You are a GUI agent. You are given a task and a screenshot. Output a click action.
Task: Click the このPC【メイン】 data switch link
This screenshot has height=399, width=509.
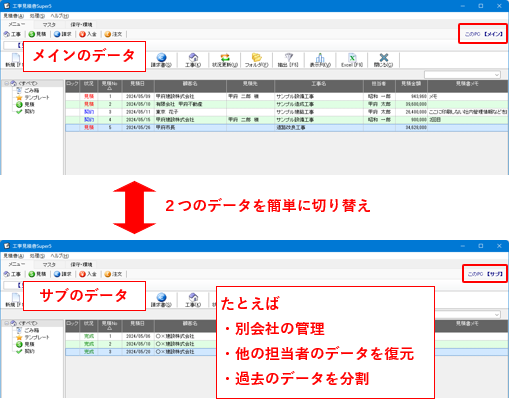[484, 34]
